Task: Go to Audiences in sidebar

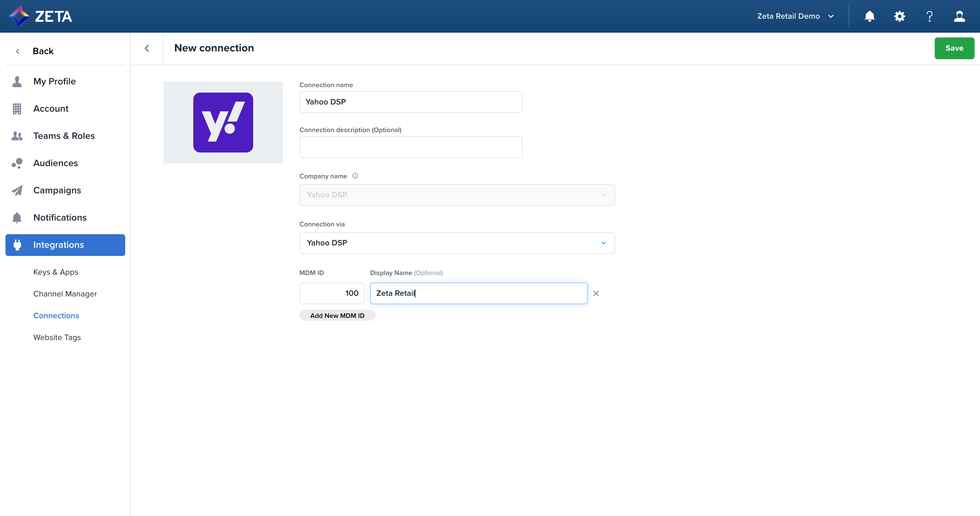Action: click(55, 163)
